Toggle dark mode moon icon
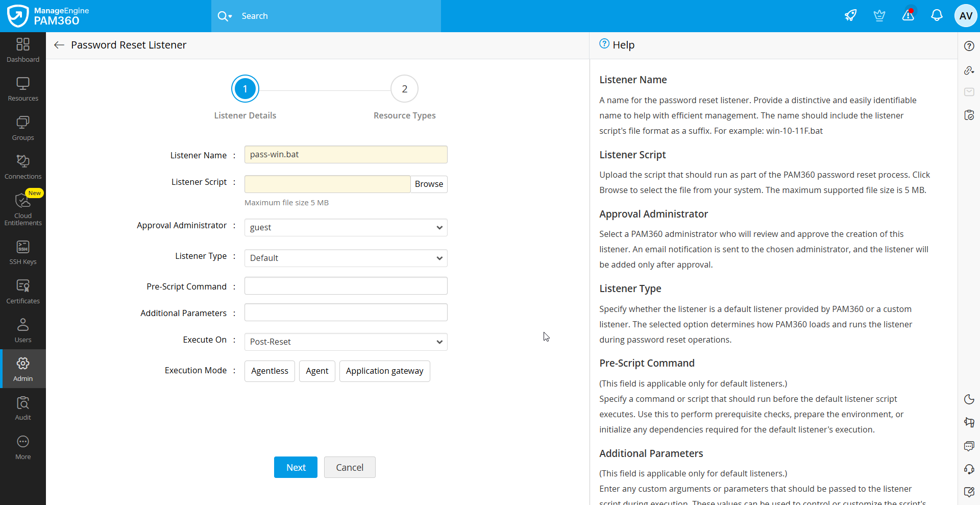 (969, 399)
